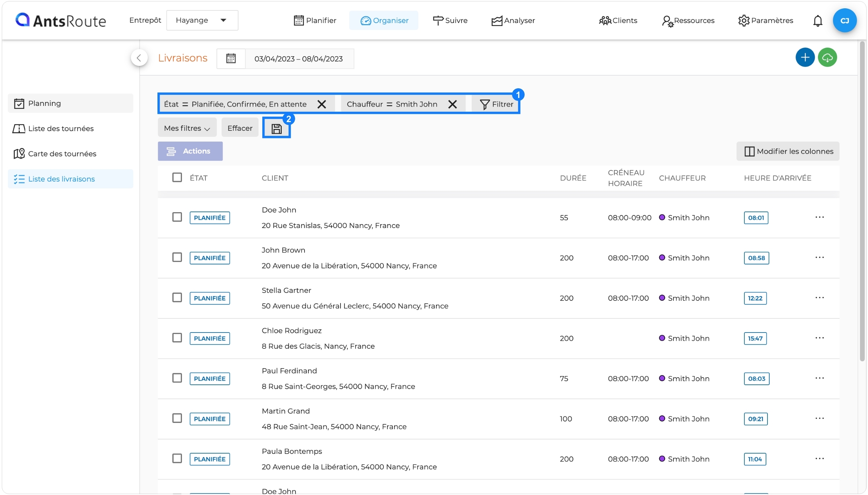This screenshot has width=868, height=495.
Task: Save the current filter with the floppy icon
Action: pyautogui.click(x=276, y=129)
